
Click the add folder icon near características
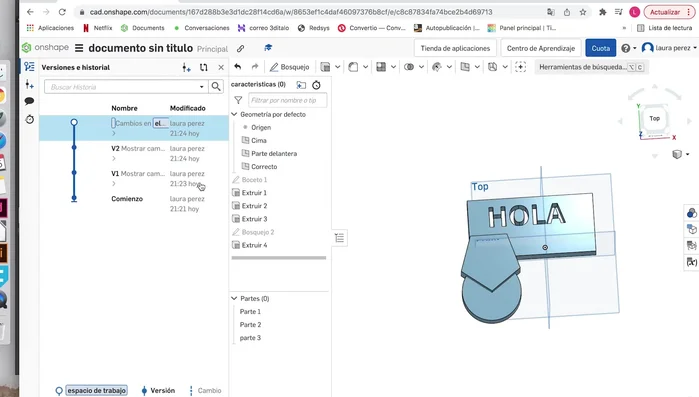[301, 85]
